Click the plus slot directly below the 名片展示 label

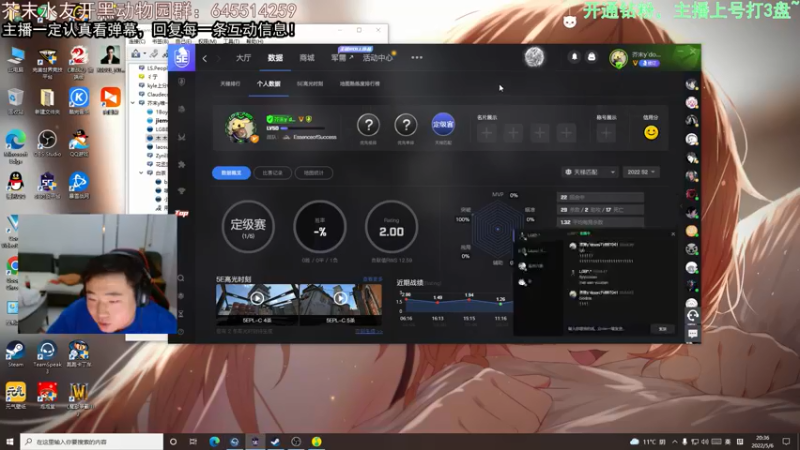point(487,133)
